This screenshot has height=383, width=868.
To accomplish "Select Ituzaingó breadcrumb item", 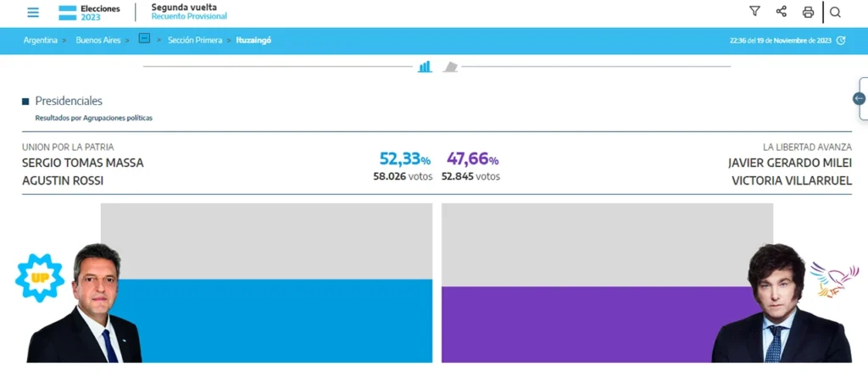I will [253, 40].
